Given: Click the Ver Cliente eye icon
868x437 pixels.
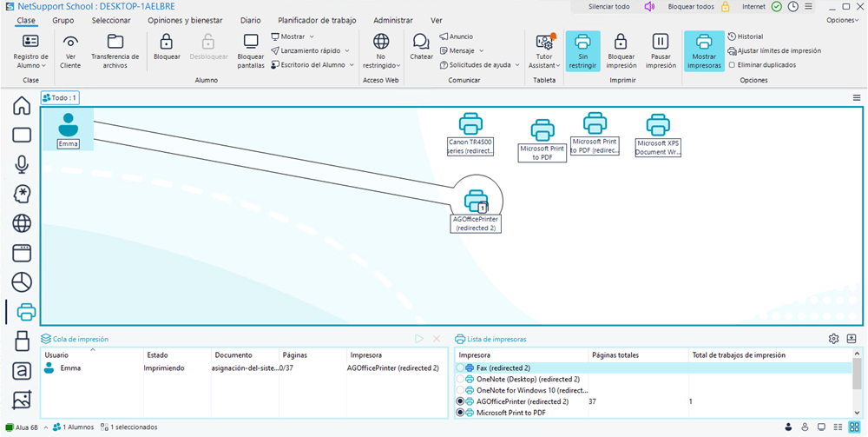Looking at the screenshot, I should 70,42.
